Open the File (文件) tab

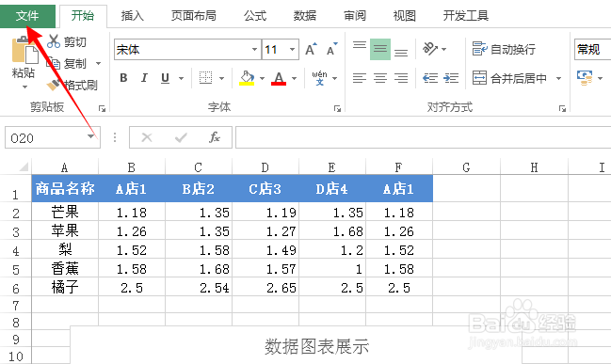pyautogui.click(x=27, y=16)
